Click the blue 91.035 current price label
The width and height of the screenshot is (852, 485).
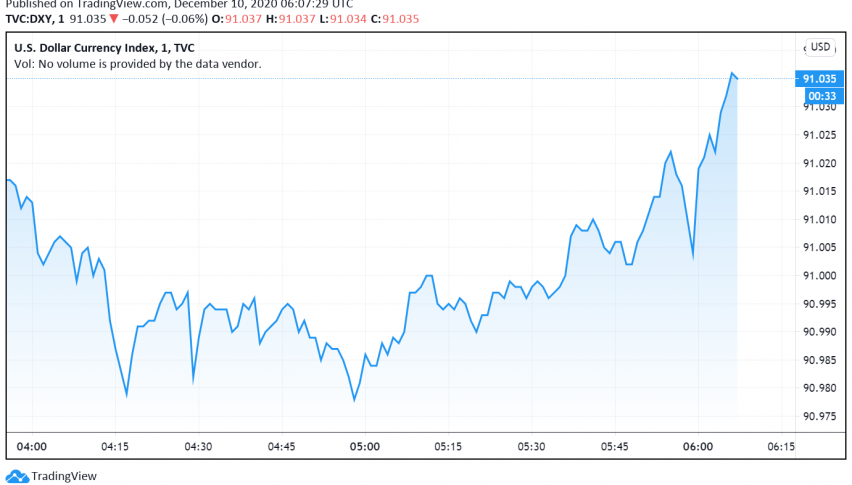pos(819,78)
